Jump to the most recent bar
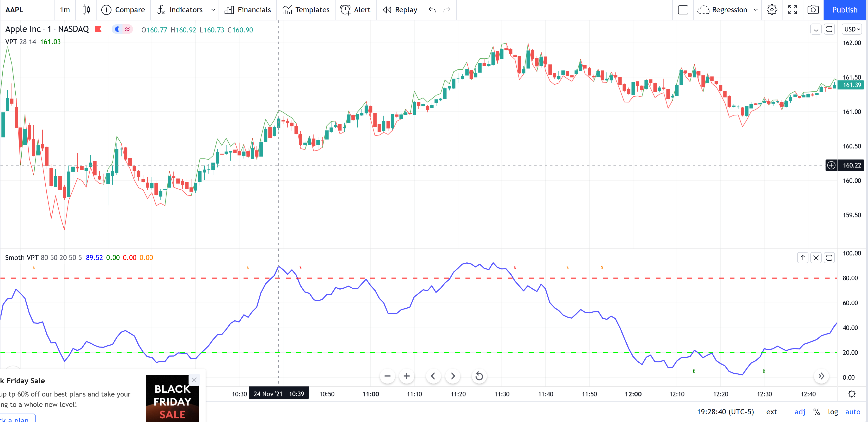Viewport: 868px width, 422px height. coord(821,376)
